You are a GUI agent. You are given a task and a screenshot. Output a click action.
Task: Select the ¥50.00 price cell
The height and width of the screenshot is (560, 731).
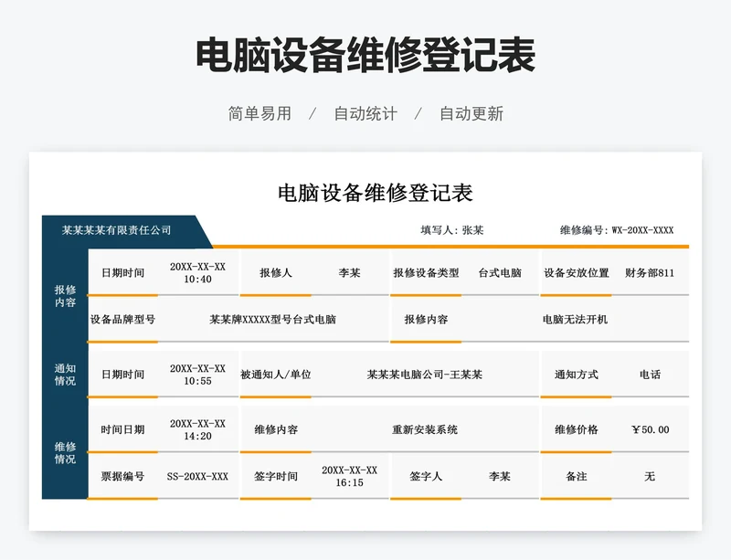pos(651,429)
